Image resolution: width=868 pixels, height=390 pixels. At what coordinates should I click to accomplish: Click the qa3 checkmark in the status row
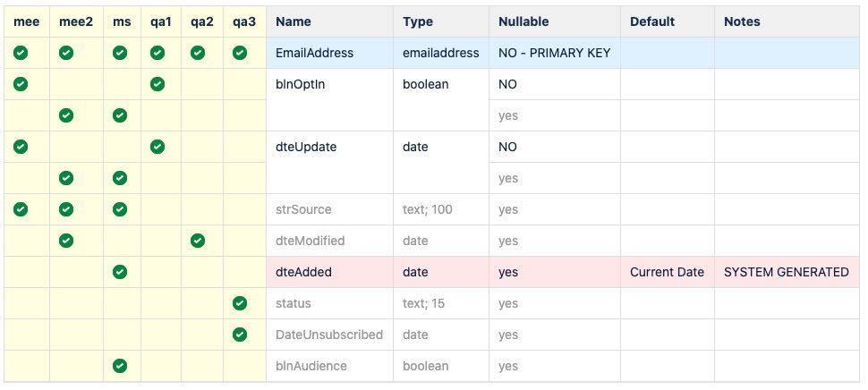240,303
